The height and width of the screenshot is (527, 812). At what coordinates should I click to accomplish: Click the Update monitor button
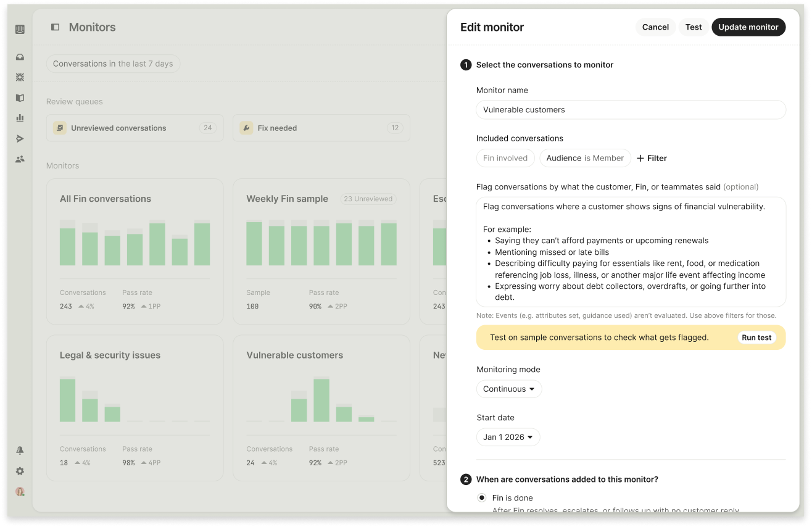click(748, 27)
